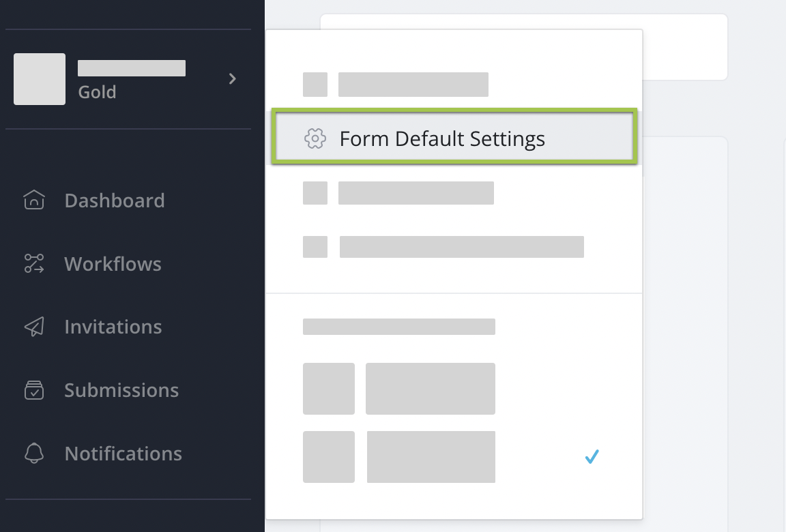
Task: Select the longest placeholder entry in the popup
Action: (461, 247)
